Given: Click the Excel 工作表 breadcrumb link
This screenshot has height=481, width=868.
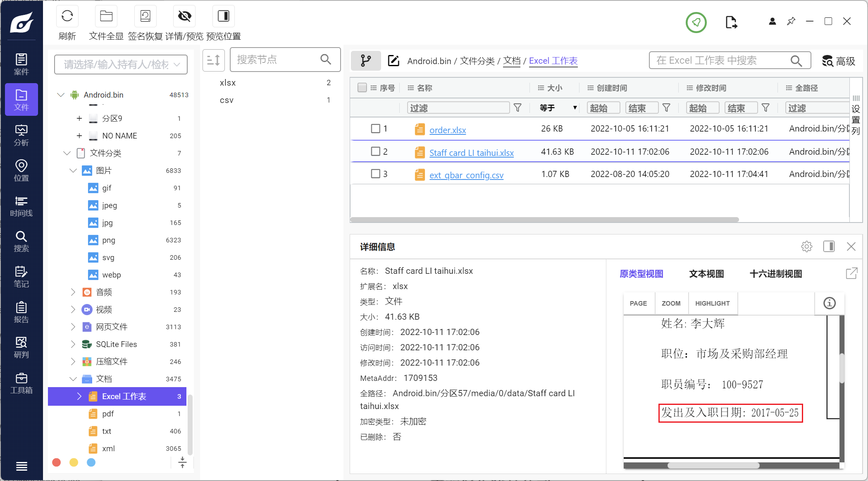Looking at the screenshot, I should 553,61.
